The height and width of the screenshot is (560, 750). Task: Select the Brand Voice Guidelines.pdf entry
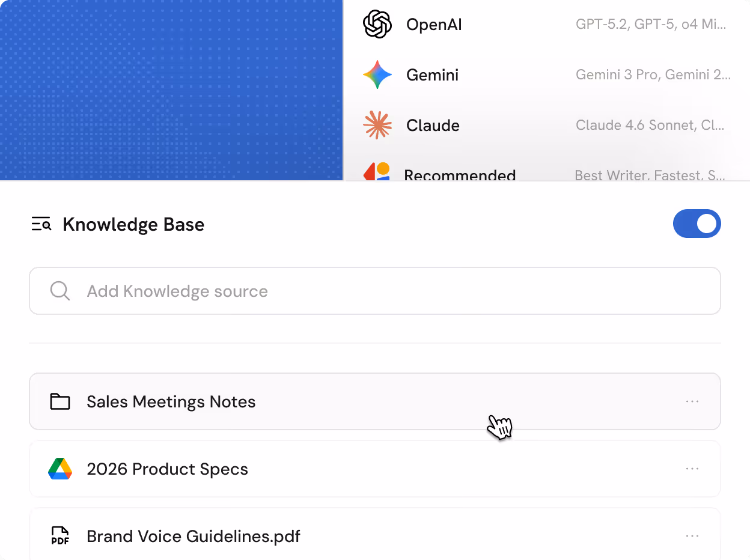click(x=194, y=535)
